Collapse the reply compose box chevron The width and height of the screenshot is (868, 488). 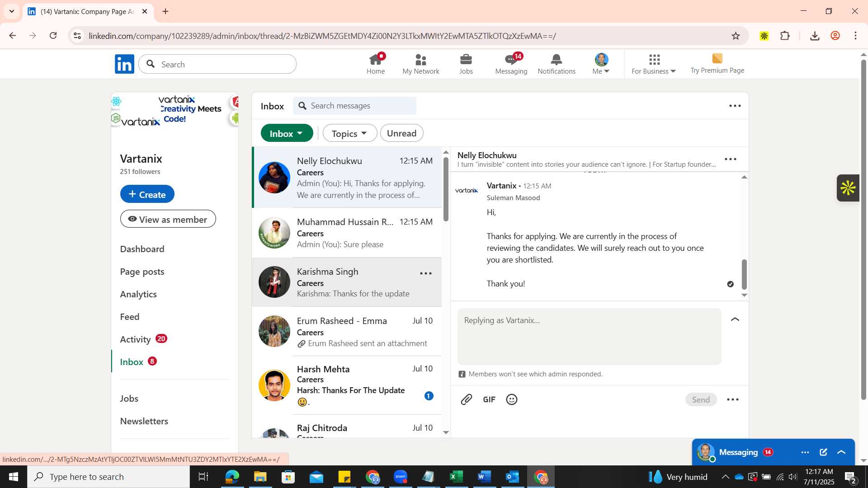pos(735,319)
